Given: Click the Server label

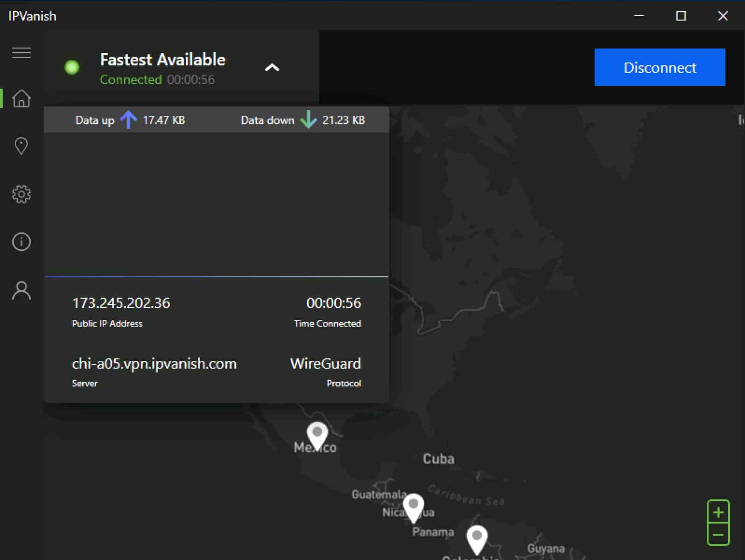Looking at the screenshot, I should click(x=85, y=383).
